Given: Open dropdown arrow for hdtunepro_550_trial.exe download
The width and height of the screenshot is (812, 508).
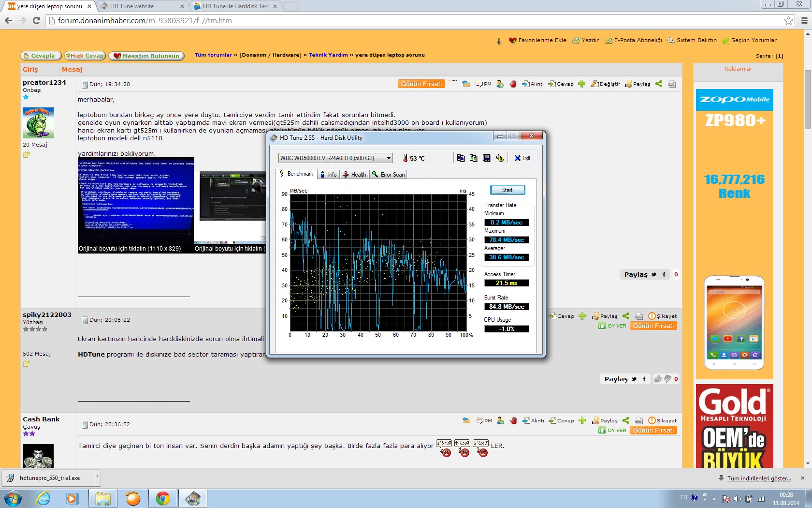Looking at the screenshot, I should (97, 477).
